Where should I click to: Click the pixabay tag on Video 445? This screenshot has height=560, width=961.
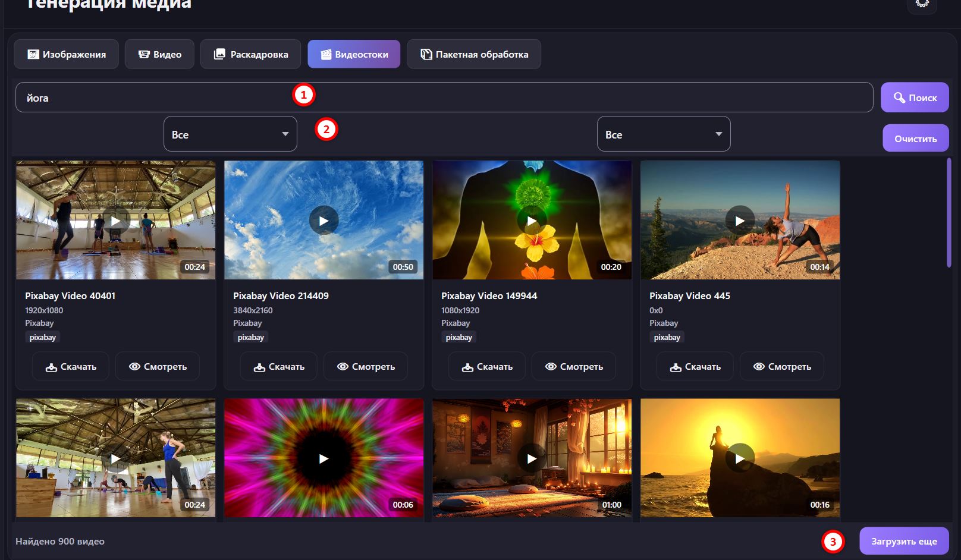tap(667, 337)
